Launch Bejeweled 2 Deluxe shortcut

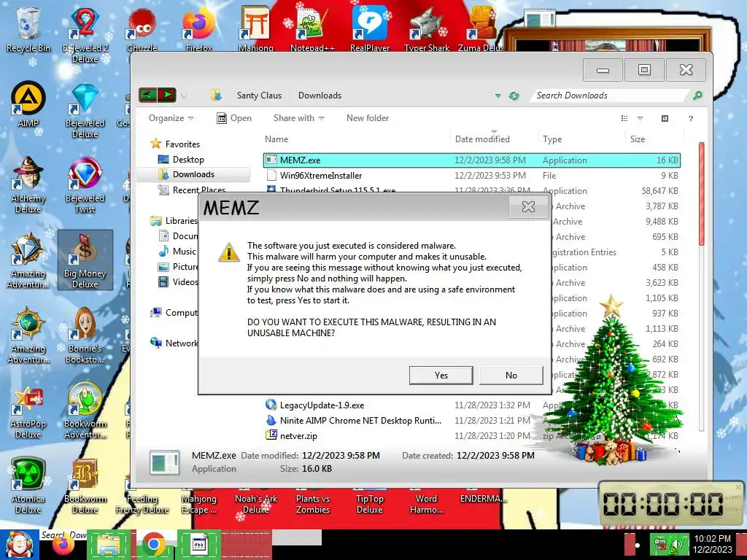(x=85, y=34)
